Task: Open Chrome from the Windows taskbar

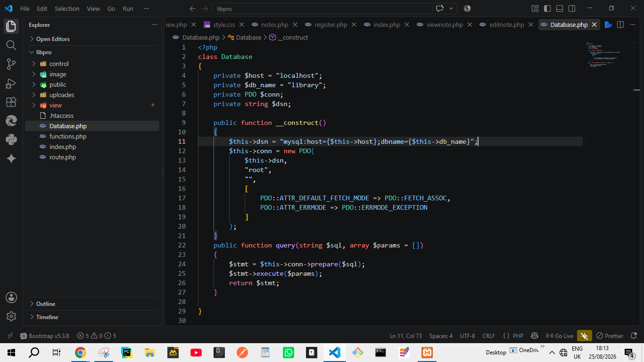Action: pos(81,352)
